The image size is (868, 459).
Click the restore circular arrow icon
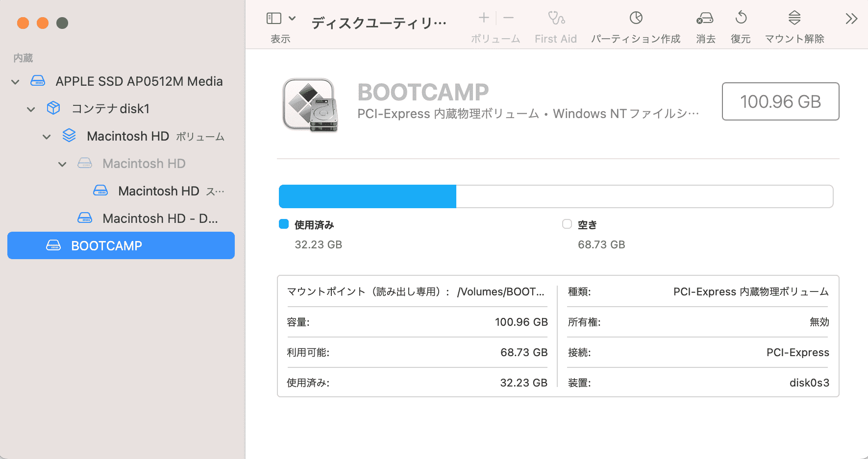741,18
